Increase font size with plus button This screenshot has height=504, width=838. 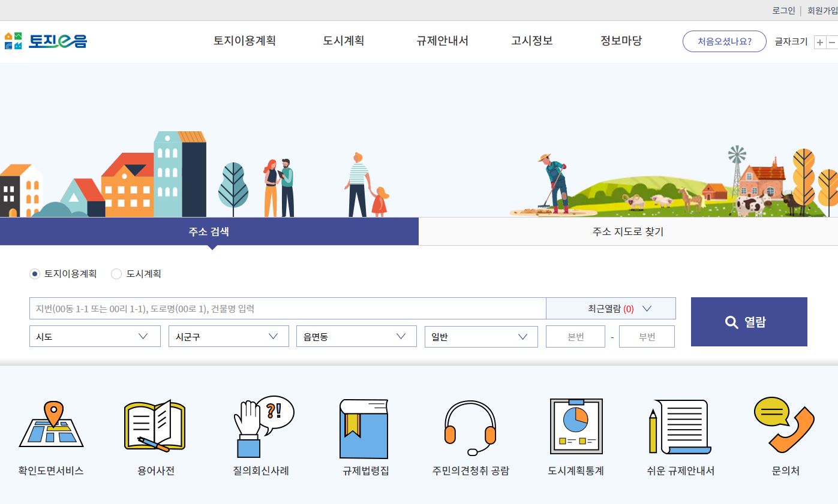820,42
